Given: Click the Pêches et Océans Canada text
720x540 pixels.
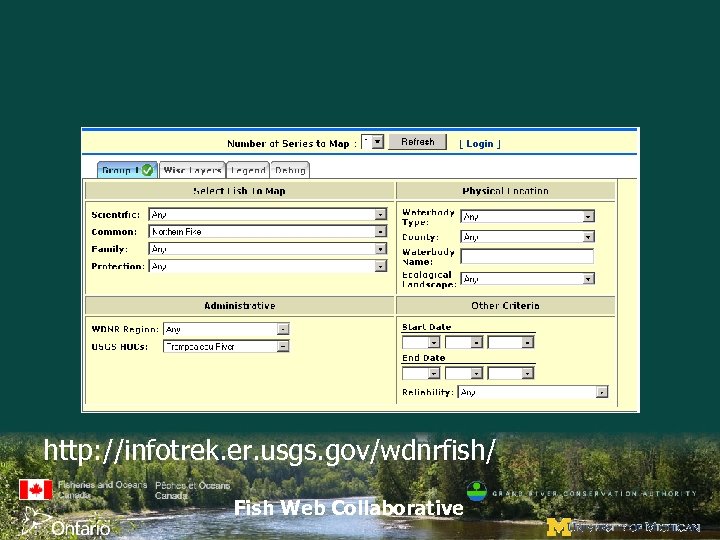Looking at the screenshot, I should click(192, 490).
